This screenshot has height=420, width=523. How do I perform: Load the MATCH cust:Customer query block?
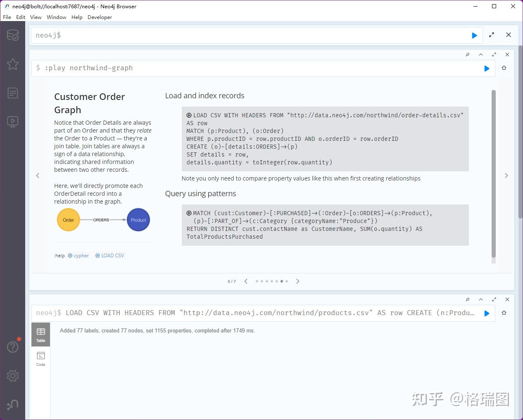pos(325,225)
